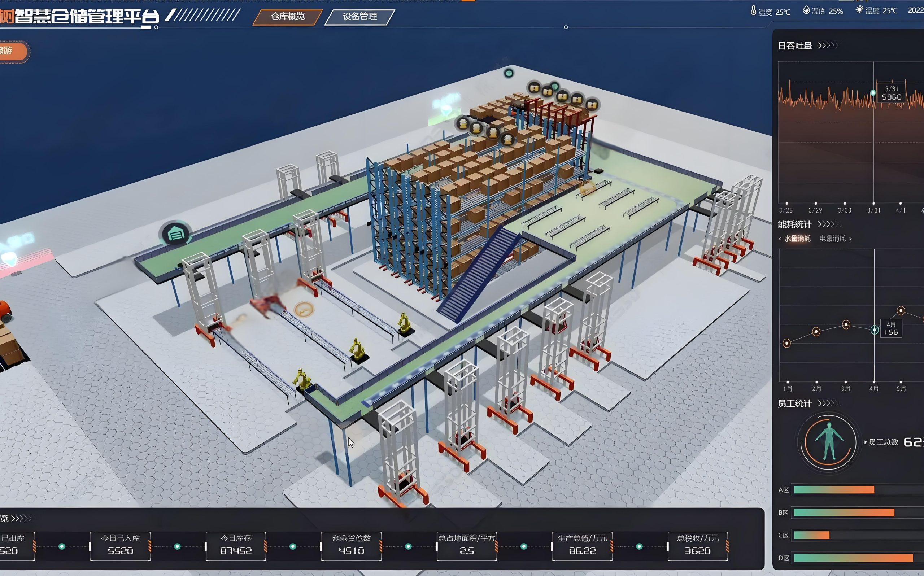Expand the 员工统计 chevron arrows
Image resolution: width=924 pixels, height=576 pixels.
[828, 403]
